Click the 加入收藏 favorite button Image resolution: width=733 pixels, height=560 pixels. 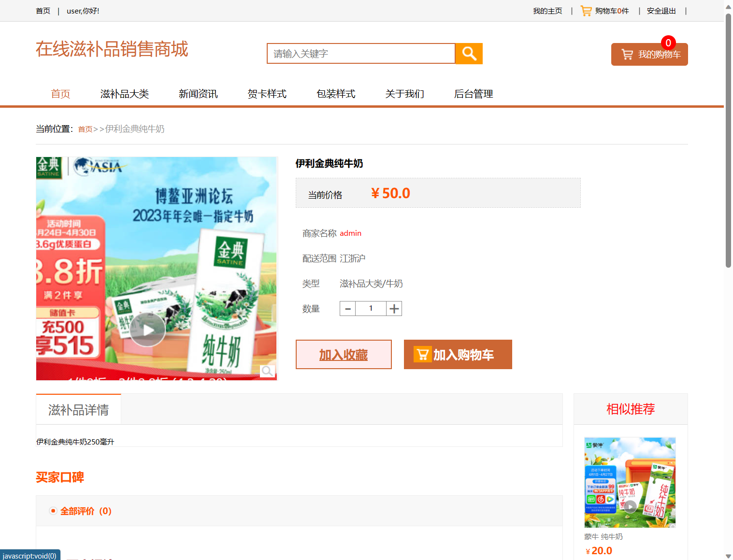[343, 354]
